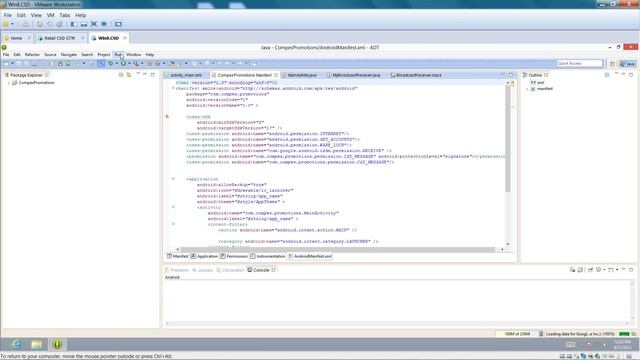Show the Javadoc view tab
This screenshot has height=360, width=640.
click(203, 270)
